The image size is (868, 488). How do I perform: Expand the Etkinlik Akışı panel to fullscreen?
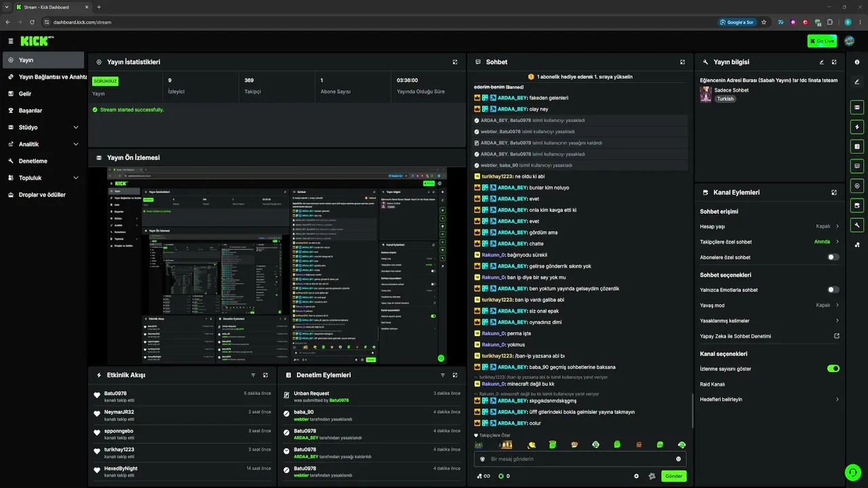tap(265, 375)
